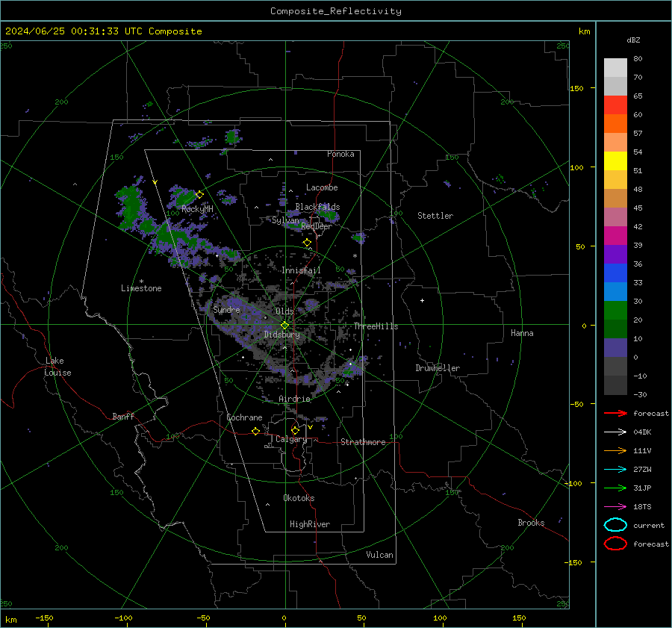The height and width of the screenshot is (628, 672).
Task: Click the white 04DK arrow in legend
Action: 615,432
